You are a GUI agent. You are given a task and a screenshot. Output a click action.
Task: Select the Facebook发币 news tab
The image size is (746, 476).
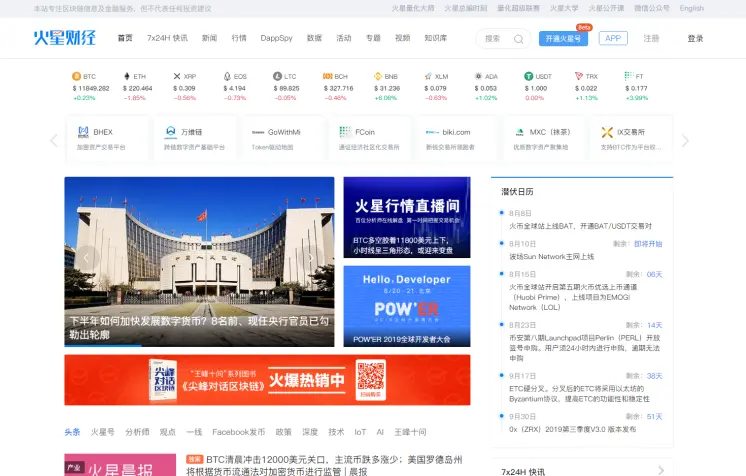click(238, 432)
